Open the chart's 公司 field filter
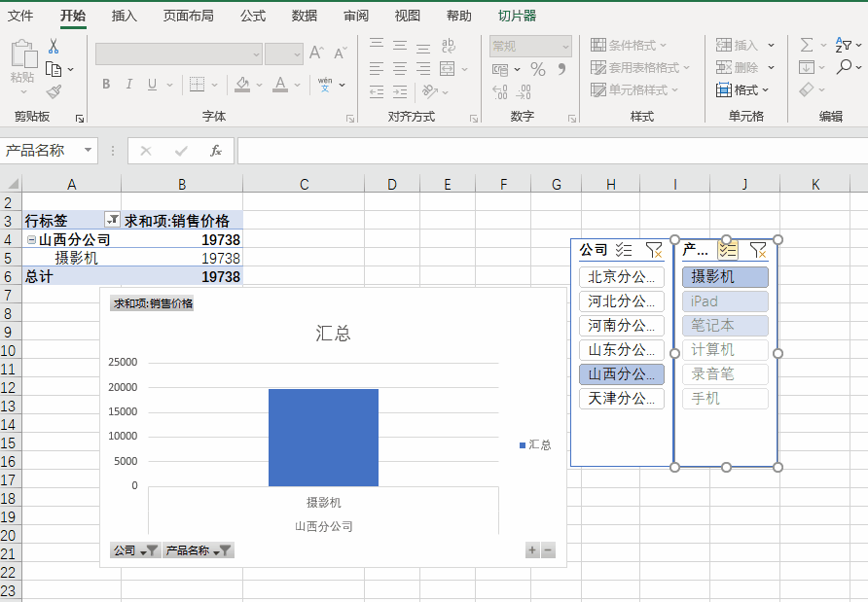This screenshot has height=602, width=868. click(x=135, y=550)
